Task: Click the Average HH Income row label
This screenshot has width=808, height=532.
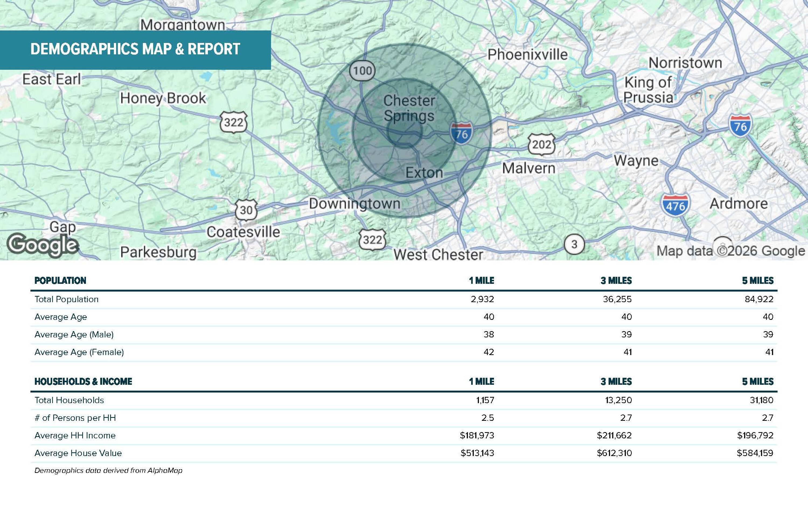Action: [75, 436]
